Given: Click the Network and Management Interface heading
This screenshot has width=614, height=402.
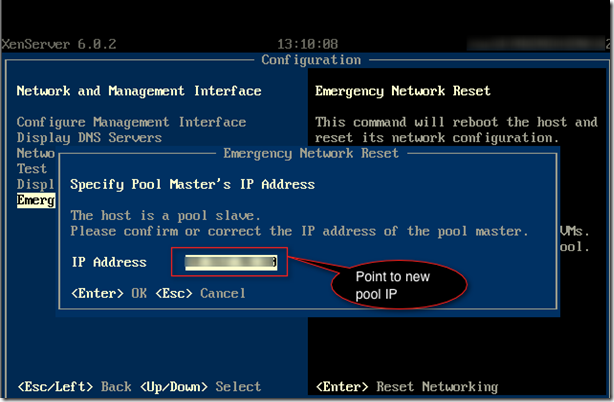Looking at the screenshot, I should 139,91.
